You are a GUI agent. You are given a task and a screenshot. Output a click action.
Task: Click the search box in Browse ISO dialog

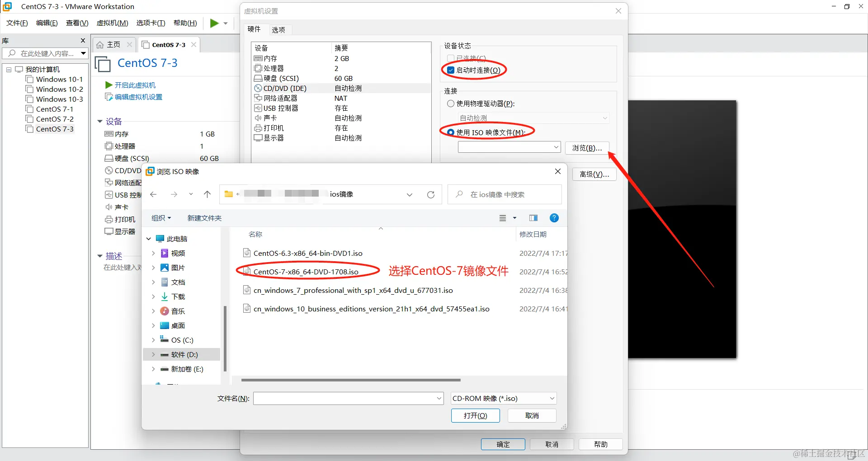point(505,194)
